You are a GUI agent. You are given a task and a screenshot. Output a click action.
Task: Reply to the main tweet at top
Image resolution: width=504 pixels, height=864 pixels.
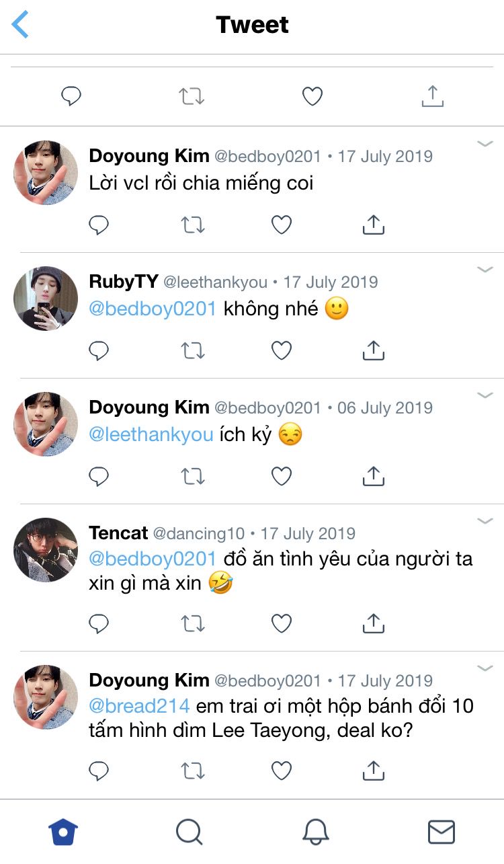tap(71, 96)
